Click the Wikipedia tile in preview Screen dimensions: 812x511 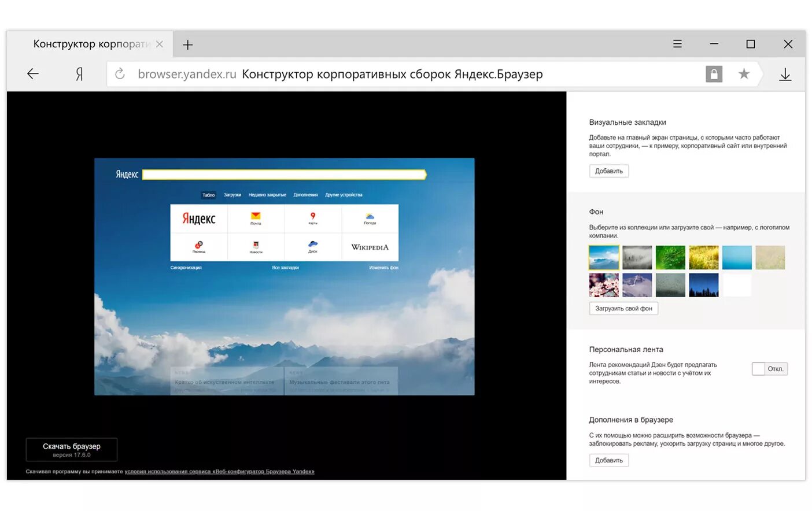(370, 247)
